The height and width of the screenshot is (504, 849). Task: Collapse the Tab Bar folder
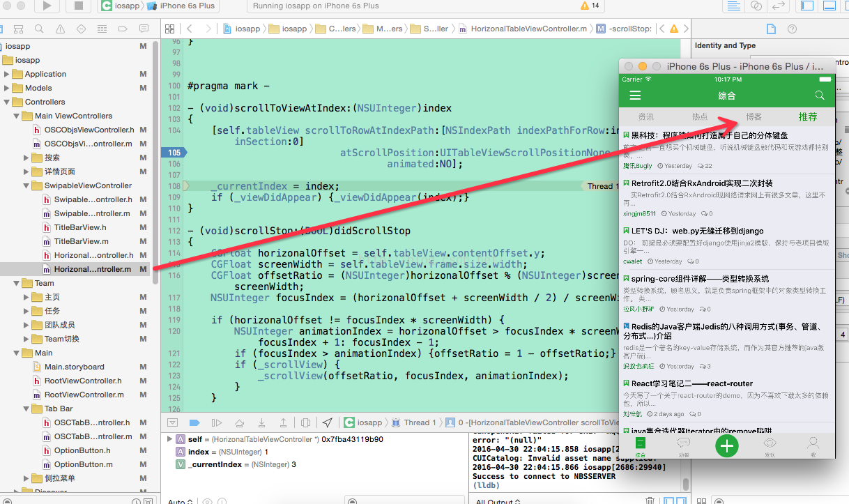click(26, 408)
